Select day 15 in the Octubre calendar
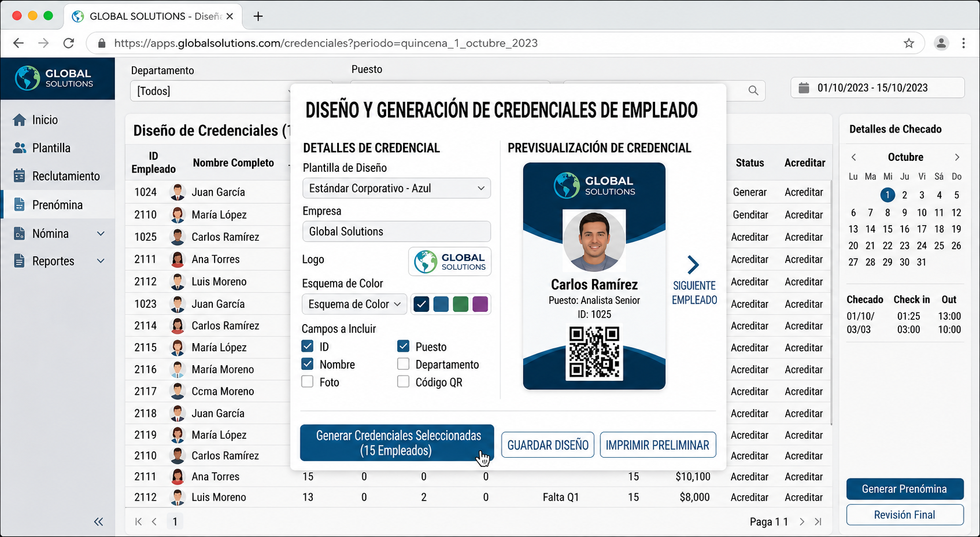The image size is (980, 537). point(887,229)
